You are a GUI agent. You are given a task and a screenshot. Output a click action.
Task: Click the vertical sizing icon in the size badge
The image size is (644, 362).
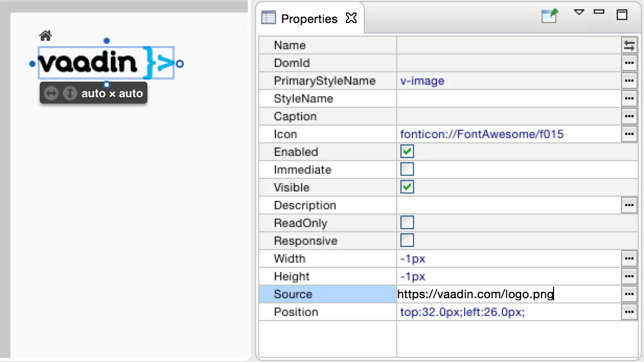tap(70, 93)
